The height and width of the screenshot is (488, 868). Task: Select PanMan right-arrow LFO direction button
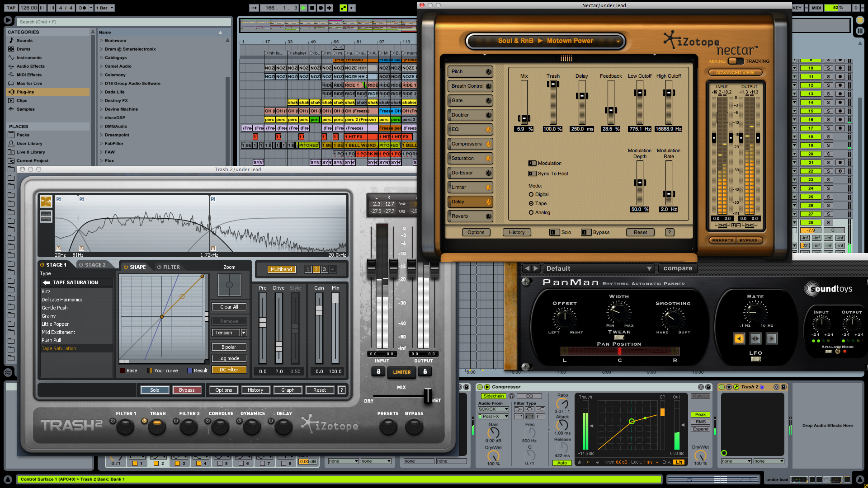tap(772, 339)
